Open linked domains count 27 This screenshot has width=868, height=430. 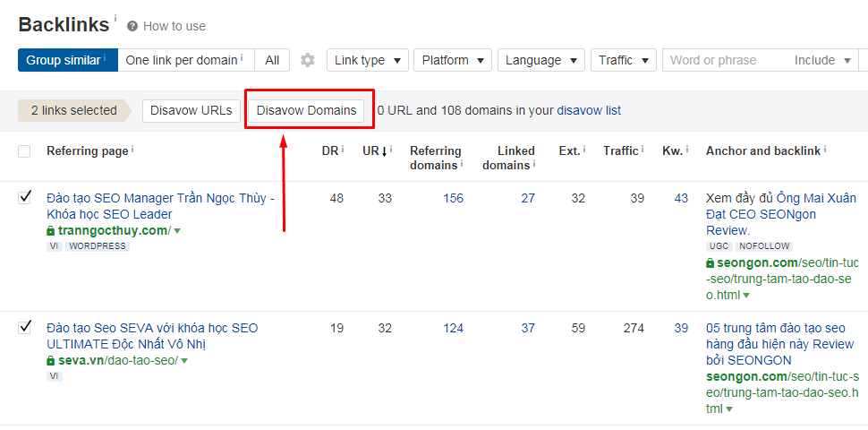[528, 198]
